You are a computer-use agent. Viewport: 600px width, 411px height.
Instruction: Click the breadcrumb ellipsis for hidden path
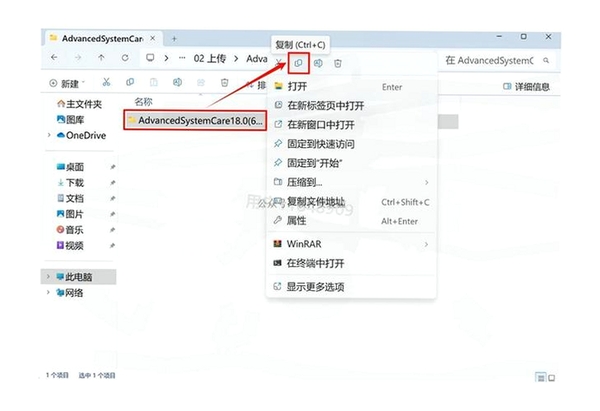182,58
